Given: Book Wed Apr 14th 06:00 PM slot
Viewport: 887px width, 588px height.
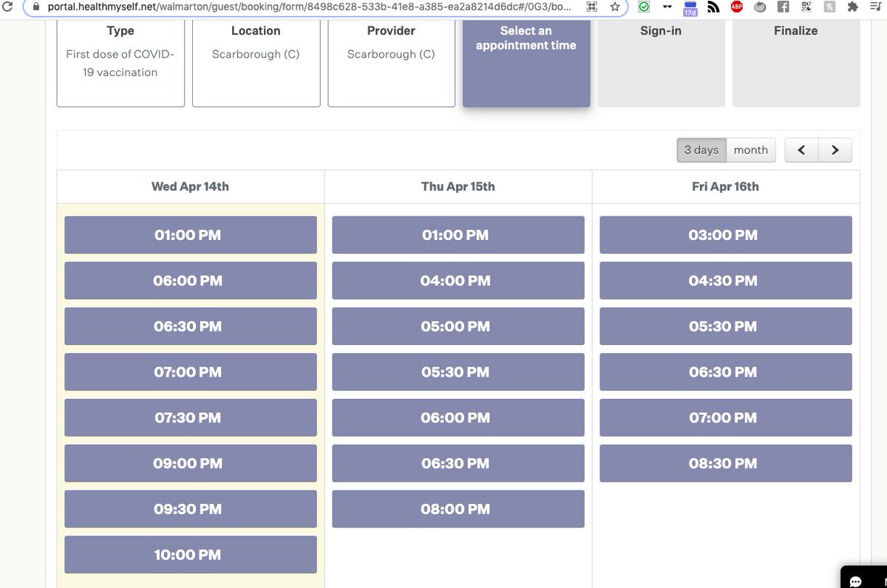Looking at the screenshot, I should coord(191,281).
